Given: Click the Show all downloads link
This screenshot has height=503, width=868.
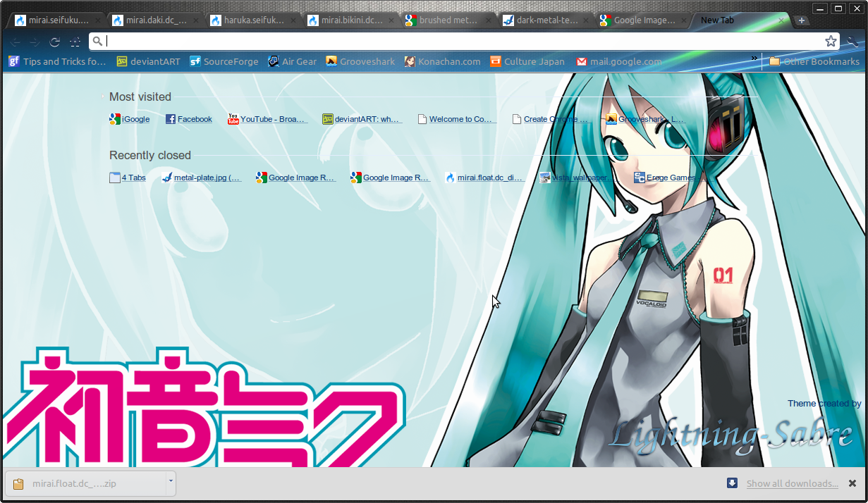Looking at the screenshot, I should pyautogui.click(x=793, y=483).
